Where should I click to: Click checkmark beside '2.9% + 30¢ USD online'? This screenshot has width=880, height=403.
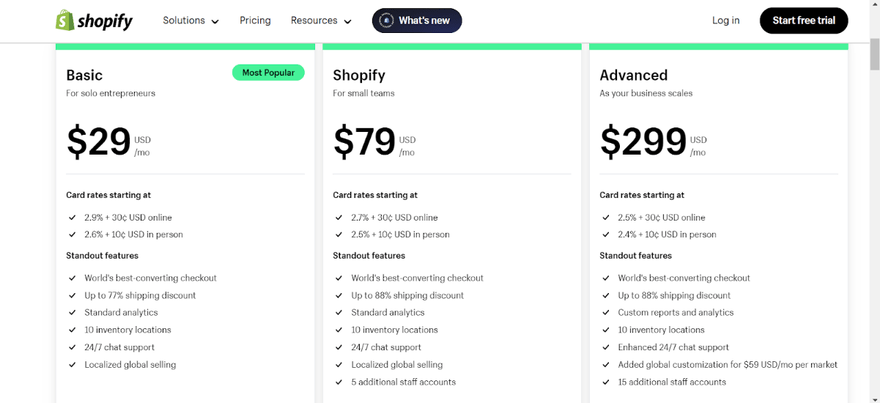point(72,217)
